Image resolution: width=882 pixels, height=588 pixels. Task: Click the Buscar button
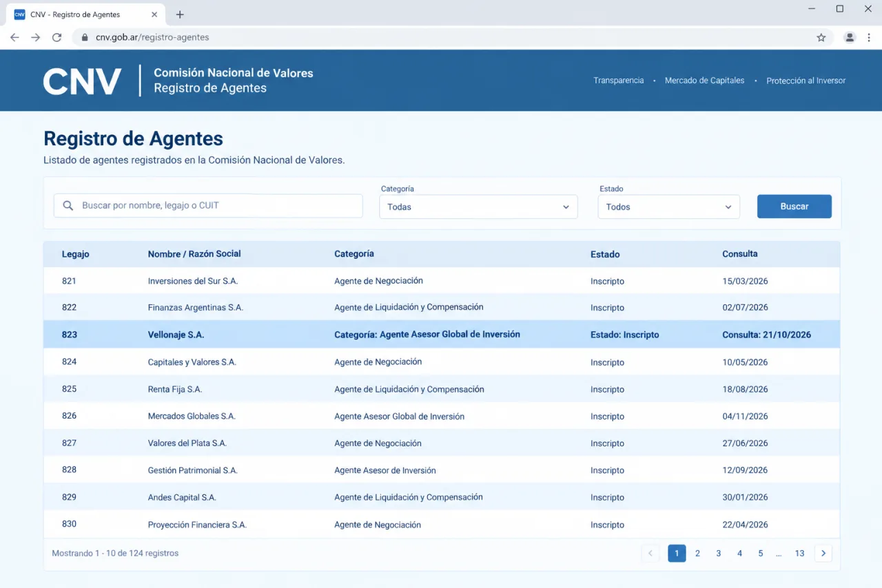point(794,207)
